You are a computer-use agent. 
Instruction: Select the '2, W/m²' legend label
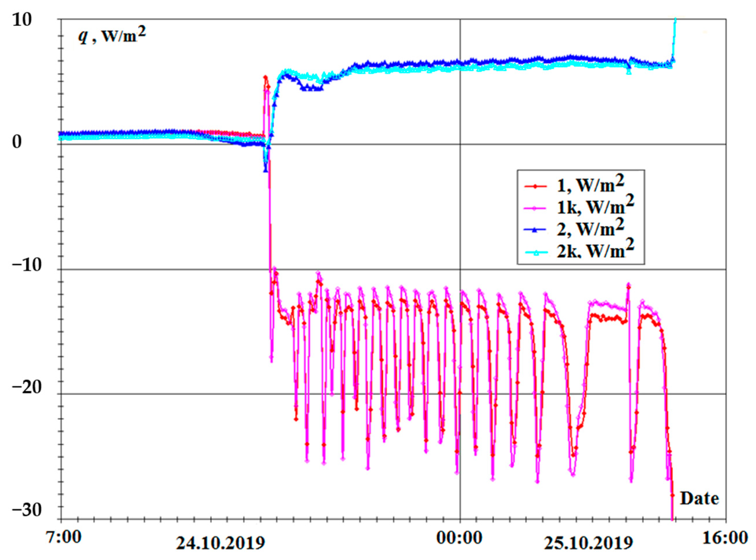[x=590, y=229]
